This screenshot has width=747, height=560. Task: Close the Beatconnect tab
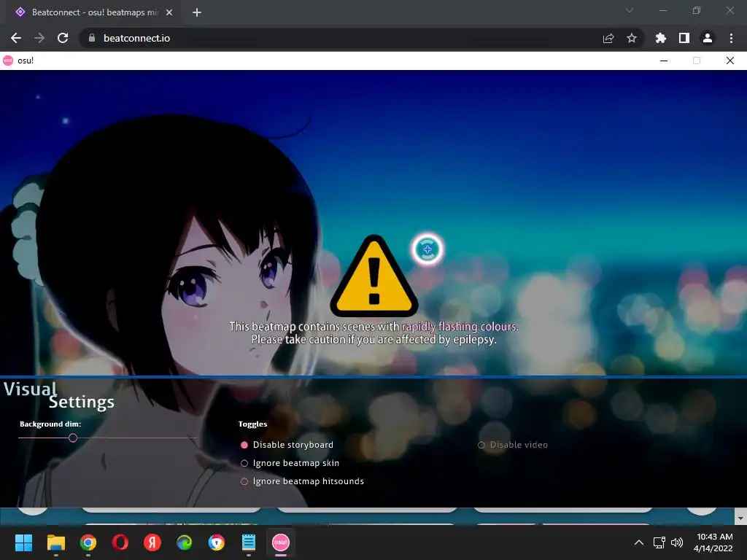[169, 12]
